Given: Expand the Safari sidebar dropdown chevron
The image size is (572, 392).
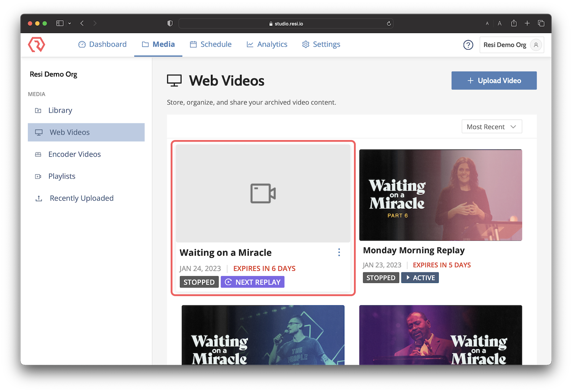Looking at the screenshot, I should tap(69, 23).
